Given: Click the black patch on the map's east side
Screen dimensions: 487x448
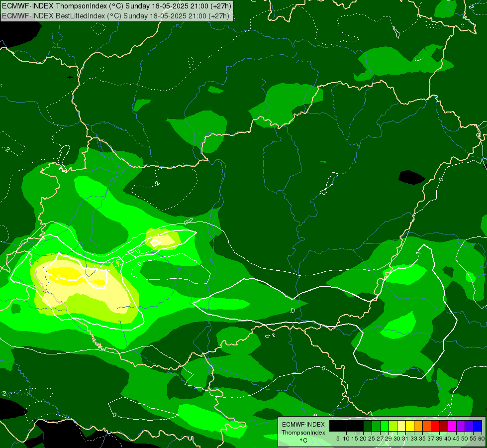Looking at the screenshot, I should tap(411, 177).
